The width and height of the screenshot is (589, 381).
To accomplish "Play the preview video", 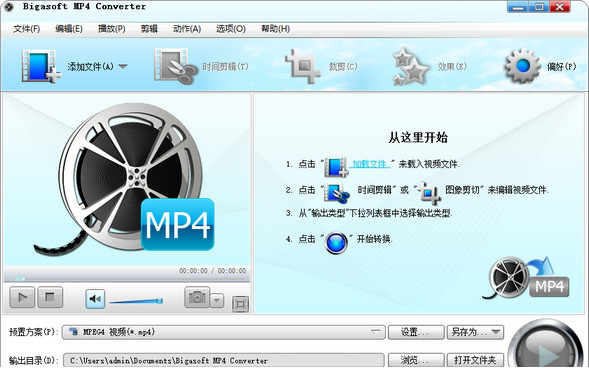I will point(22,297).
